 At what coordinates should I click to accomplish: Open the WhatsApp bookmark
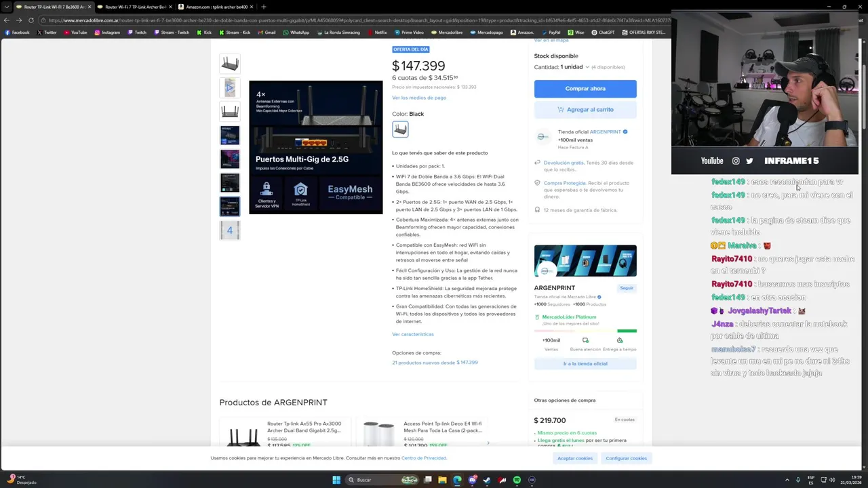pyautogui.click(x=296, y=33)
